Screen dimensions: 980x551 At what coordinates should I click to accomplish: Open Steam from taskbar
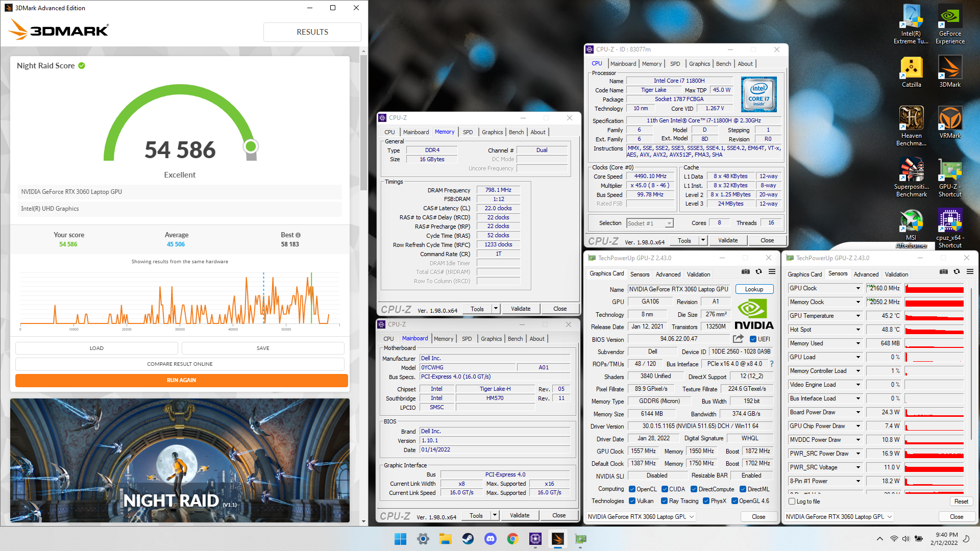(468, 539)
